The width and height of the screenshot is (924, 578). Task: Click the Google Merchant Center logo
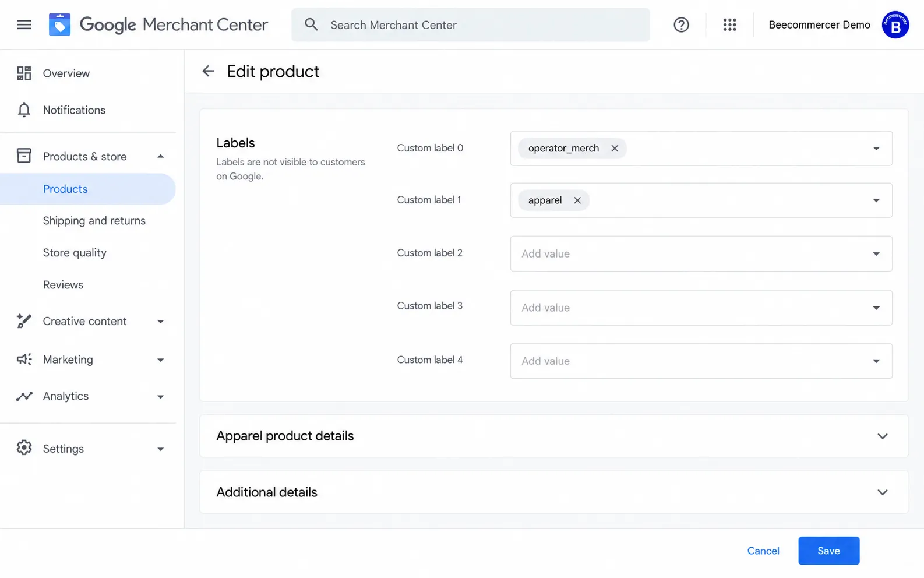tap(158, 24)
